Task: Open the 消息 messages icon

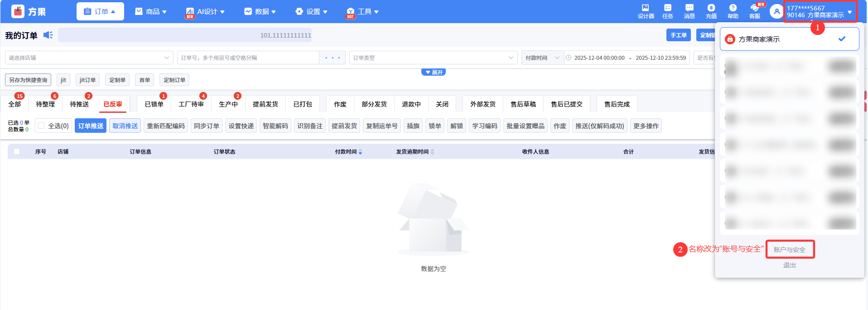Action: 689,11
